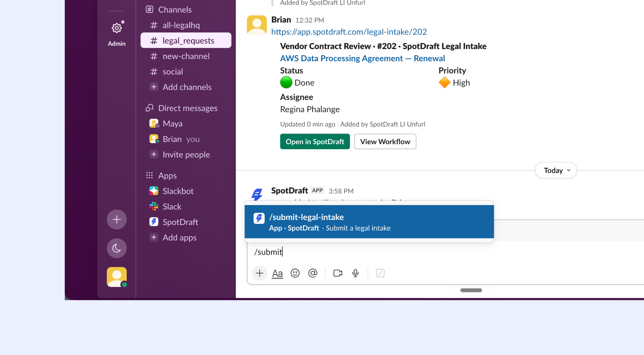
Task: Open the user profile avatar in left rail
Action: pyautogui.click(x=117, y=277)
